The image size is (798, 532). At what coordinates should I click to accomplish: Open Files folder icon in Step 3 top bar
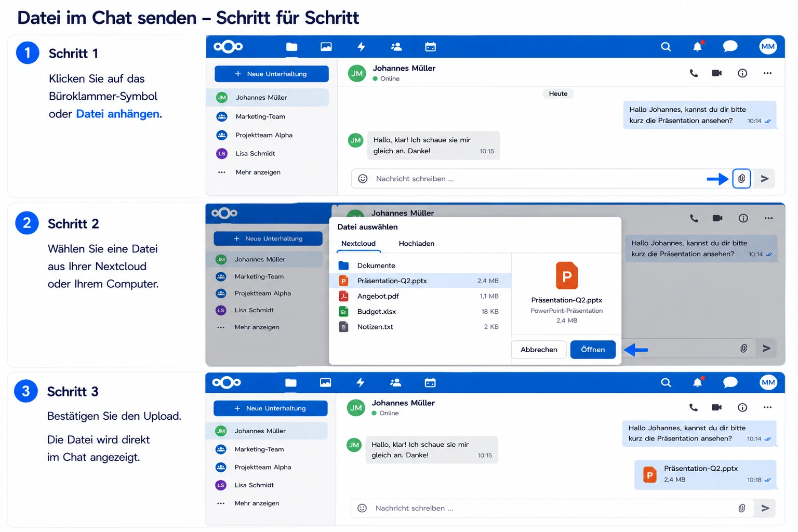click(x=290, y=383)
